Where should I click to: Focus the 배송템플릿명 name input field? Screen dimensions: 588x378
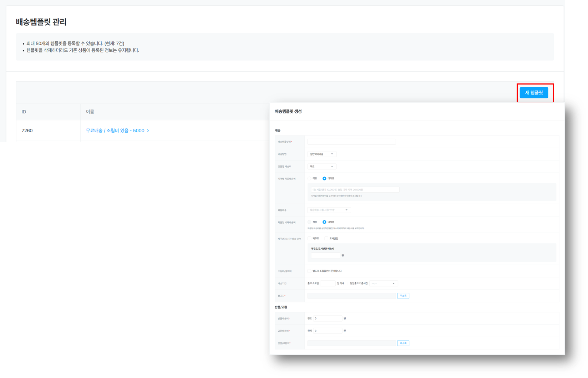point(351,142)
